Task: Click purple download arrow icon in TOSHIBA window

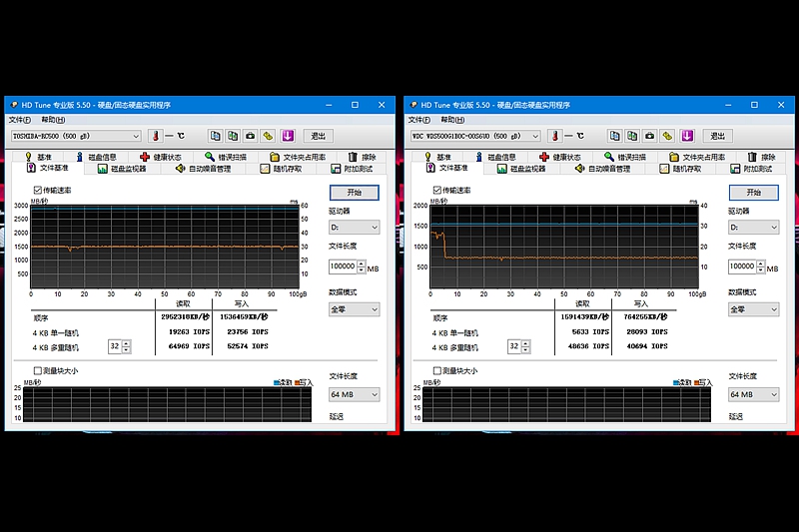Action: coord(287,136)
